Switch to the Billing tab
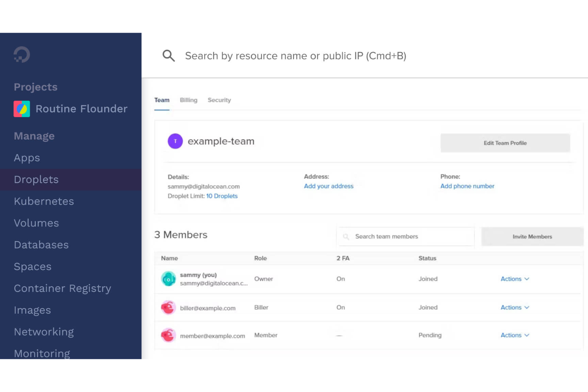Viewport: 588px width, 392px height. pyautogui.click(x=188, y=100)
